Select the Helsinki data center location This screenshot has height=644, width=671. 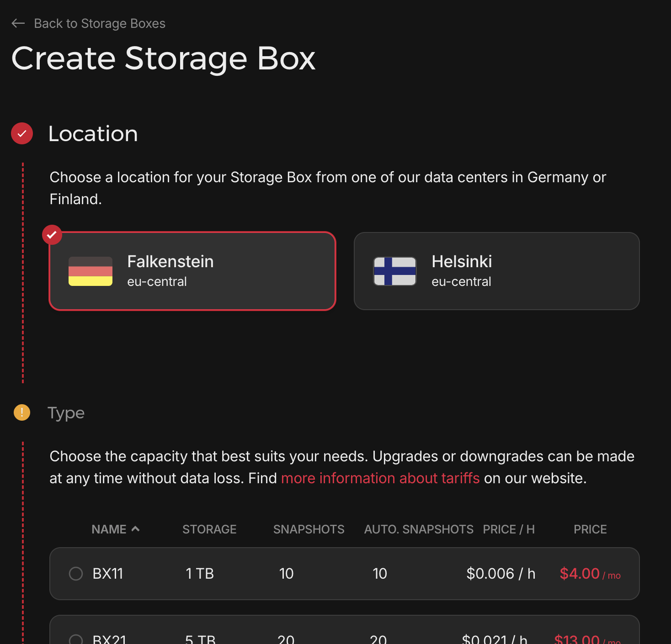coord(496,271)
